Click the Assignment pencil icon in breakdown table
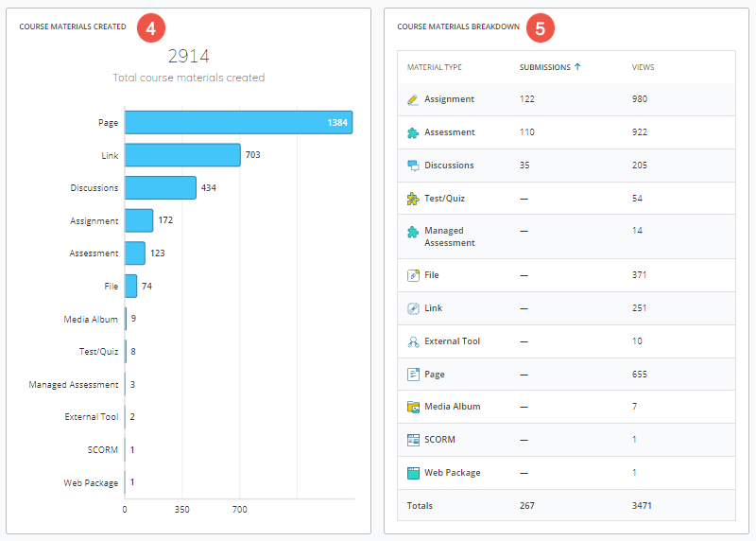 pos(413,99)
